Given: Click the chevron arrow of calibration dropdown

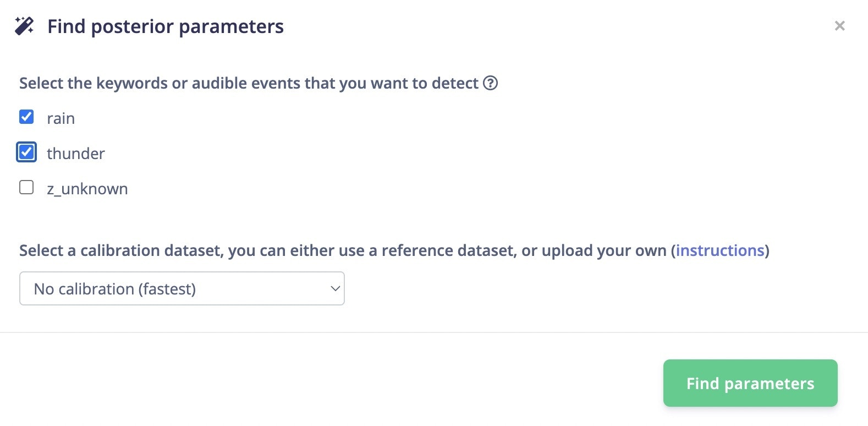Looking at the screenshot, I should 335,288.
